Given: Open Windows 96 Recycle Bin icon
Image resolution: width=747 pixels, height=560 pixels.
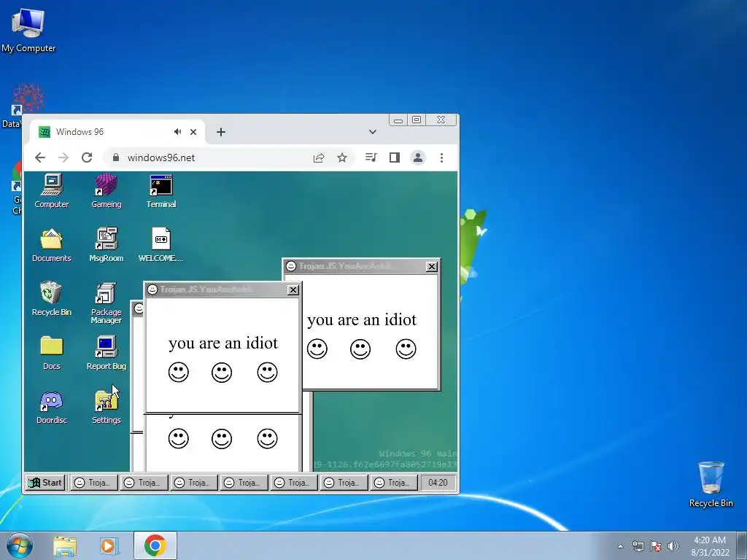Looking at the screenshot, I should [52, 299].
